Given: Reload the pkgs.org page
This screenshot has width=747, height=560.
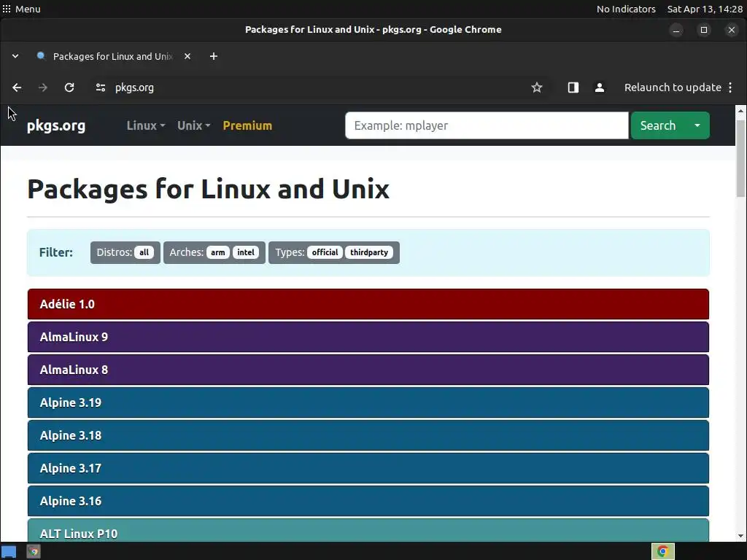Looking at the screenshot, I should [69, 87].
